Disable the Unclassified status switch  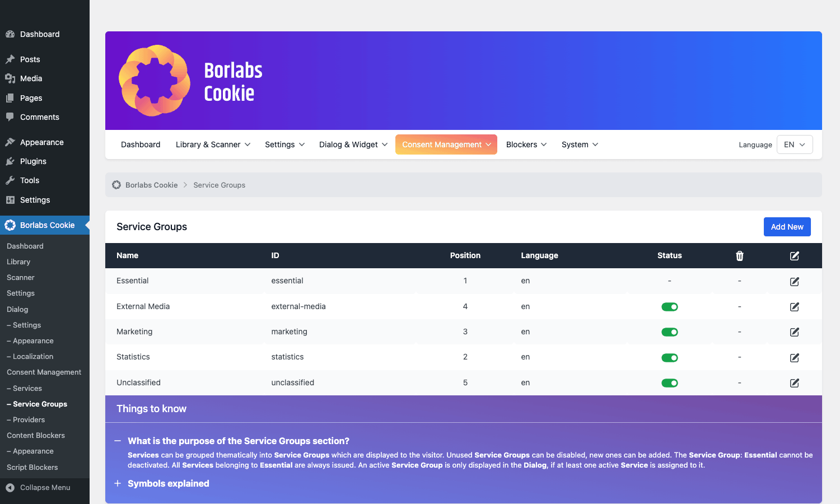pos(670,383)
